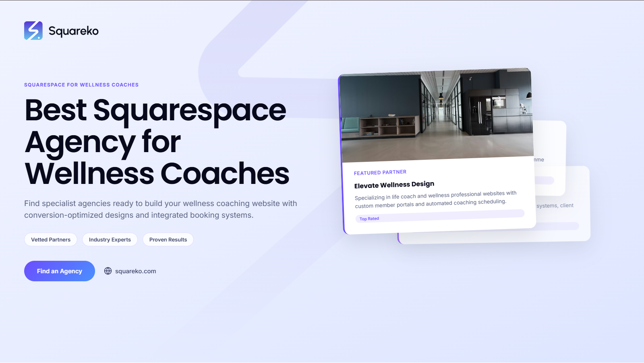Click the Find an Agency button
Screen dimensions: 644x363
pos(60,271)
